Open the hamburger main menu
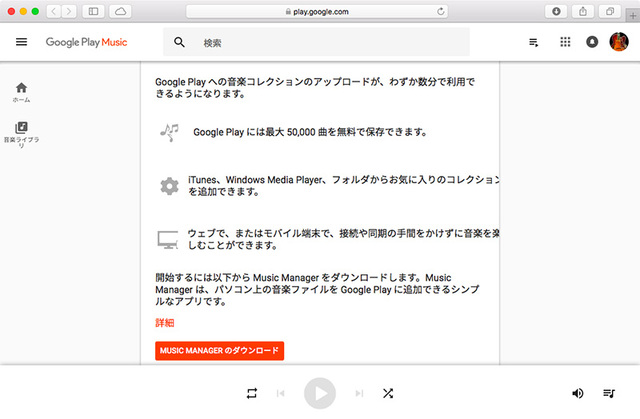Viewport: 640px width, 419px height. pos(21,42)
